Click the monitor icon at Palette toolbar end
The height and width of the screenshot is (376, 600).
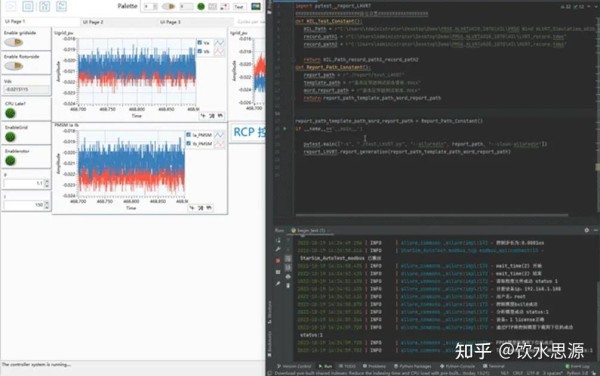(256, 6)
